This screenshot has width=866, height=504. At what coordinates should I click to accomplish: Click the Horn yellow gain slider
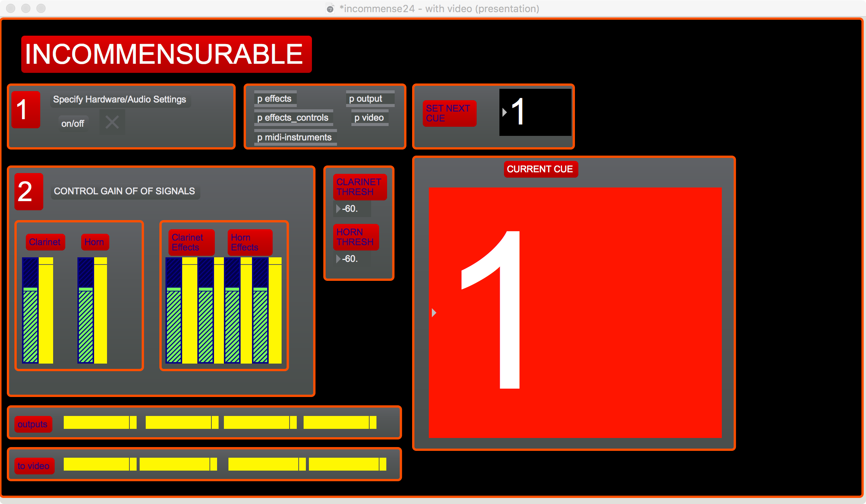pyautogui.click(x=101, y=311)
